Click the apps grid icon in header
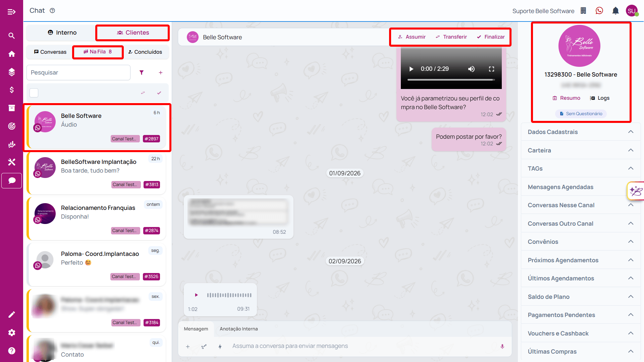Viewport: 644px width, 362px height. point(584,11)
